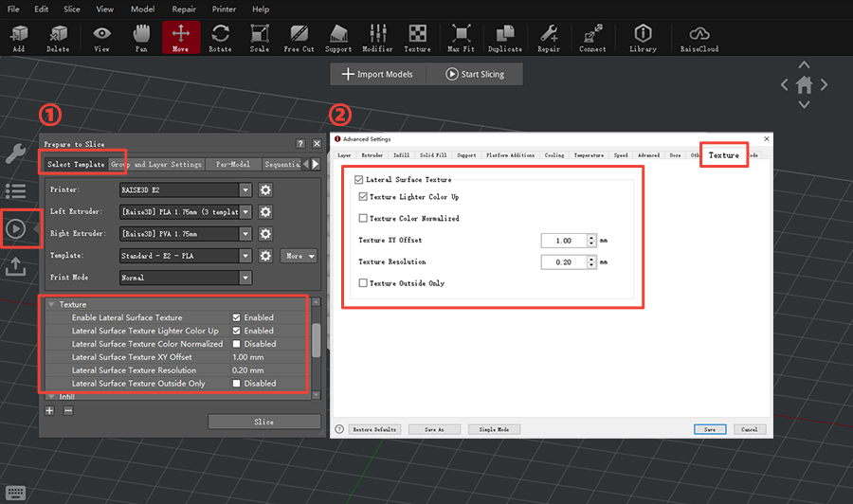
Task: Open the Texture tool in toolbar
Action: tap(417, 38)
